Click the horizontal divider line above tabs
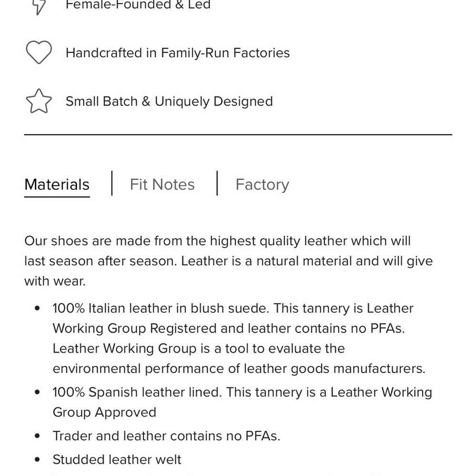 click(x=238, y=135)
